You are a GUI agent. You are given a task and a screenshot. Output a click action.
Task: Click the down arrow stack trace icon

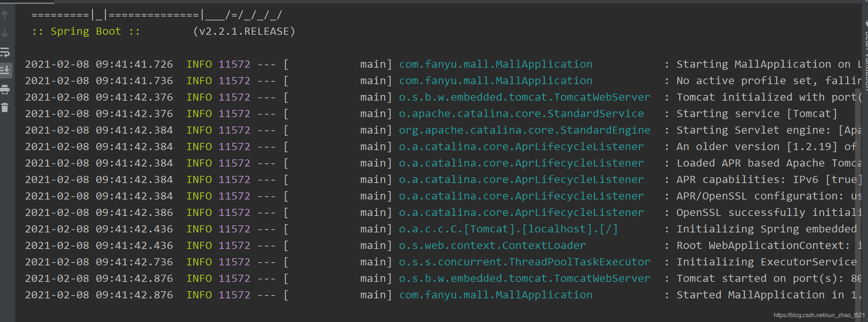pyautogui.click(x=5, y=33)
